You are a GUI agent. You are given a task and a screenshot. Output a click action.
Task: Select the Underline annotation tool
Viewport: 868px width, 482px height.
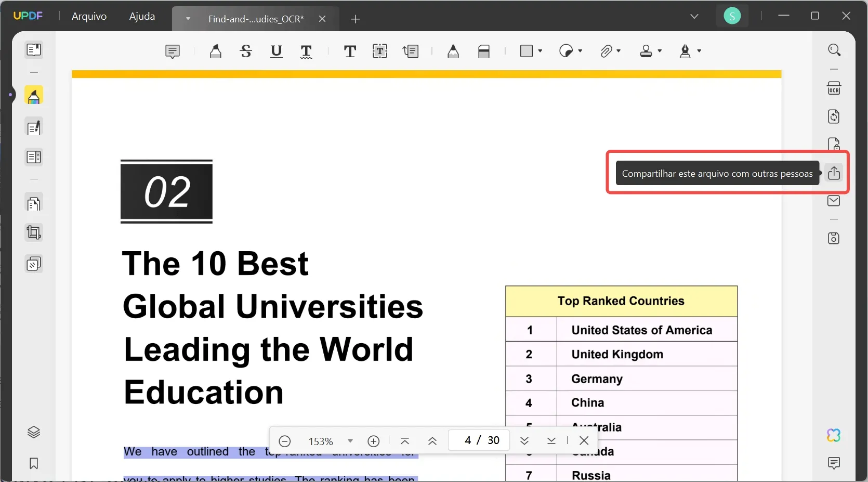click(x=277, y=51)
